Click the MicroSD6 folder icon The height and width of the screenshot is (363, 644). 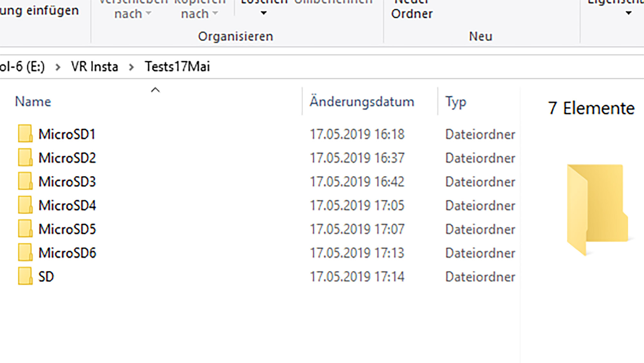pyautogui.click(x=25, y=253)
